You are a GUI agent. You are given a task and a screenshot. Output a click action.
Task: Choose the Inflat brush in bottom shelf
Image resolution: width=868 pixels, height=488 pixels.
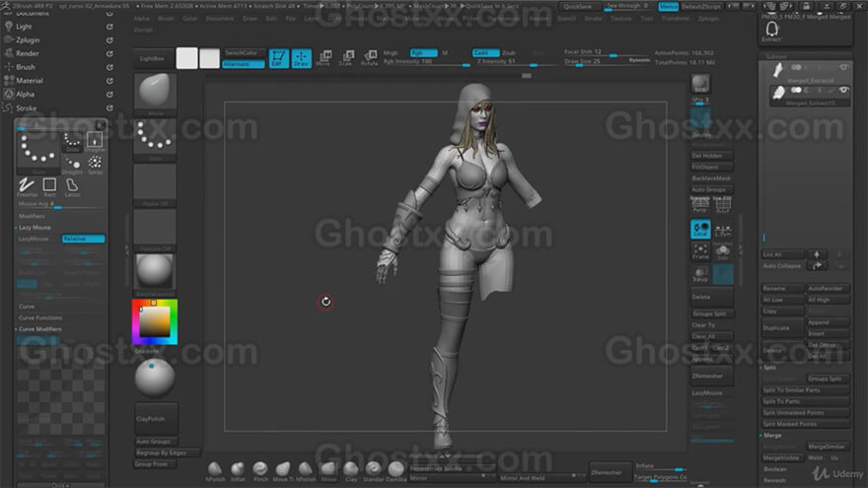click(x=238, y=471)
